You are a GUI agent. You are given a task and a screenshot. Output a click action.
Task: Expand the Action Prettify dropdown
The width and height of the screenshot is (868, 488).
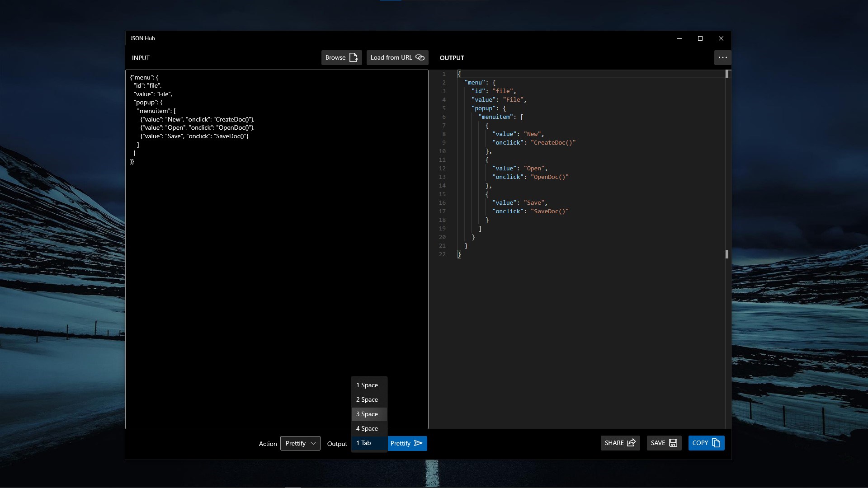(x=300, y=443)
